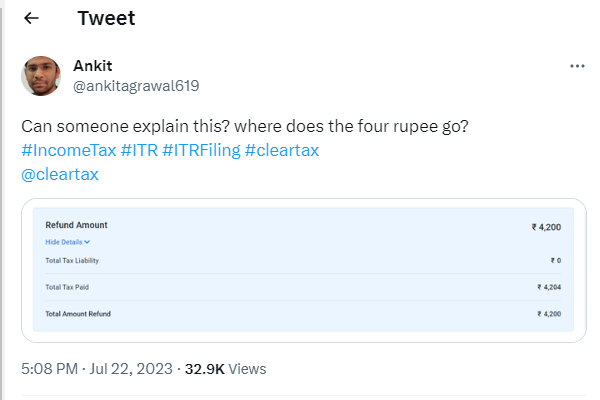Click the #cleartax hashtag
The width and height of the screenshot is (600, 400).
[281, 150]
